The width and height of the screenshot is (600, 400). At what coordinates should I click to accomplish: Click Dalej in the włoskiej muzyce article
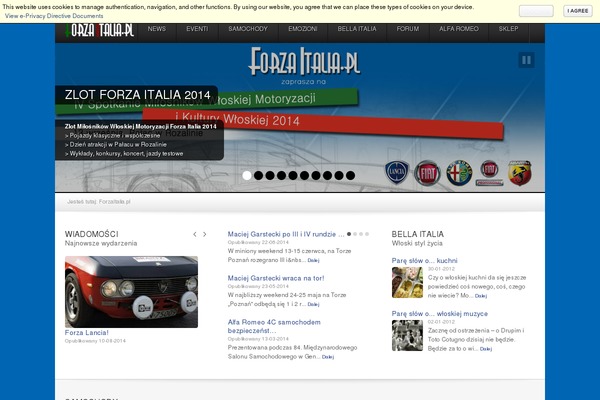coord(486,349)
